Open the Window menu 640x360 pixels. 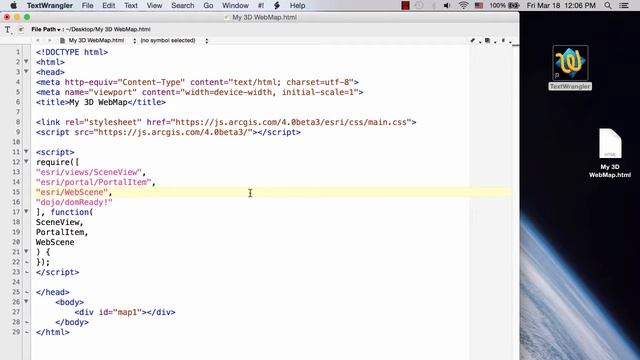pos(235,5)
